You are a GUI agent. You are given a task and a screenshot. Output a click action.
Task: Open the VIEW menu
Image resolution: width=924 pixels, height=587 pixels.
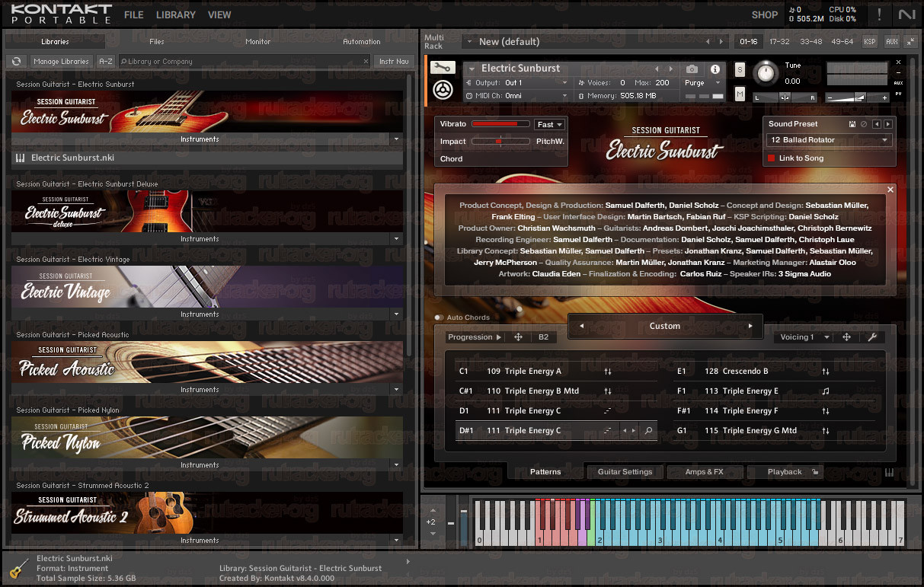[x=219, y=14]
